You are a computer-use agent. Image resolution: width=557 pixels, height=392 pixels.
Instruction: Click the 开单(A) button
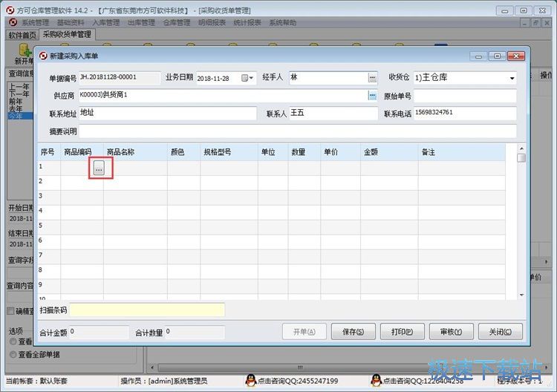(x=304, y=332)
